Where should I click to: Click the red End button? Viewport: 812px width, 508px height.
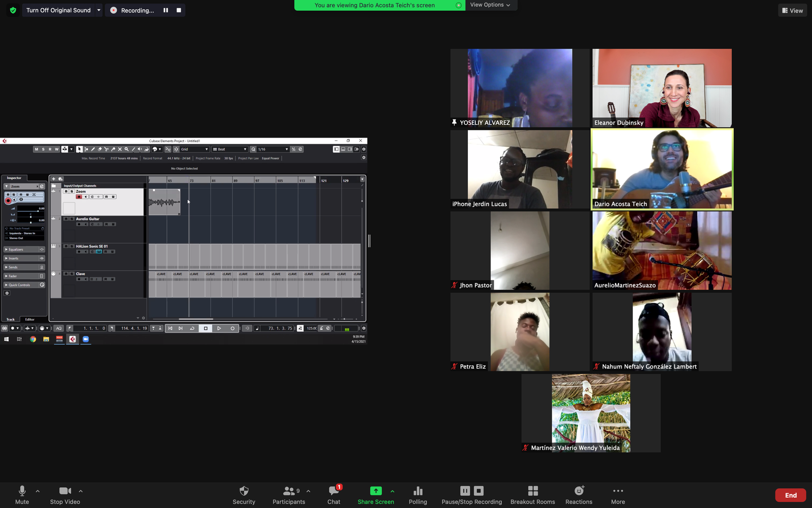(x=790, y=495)
